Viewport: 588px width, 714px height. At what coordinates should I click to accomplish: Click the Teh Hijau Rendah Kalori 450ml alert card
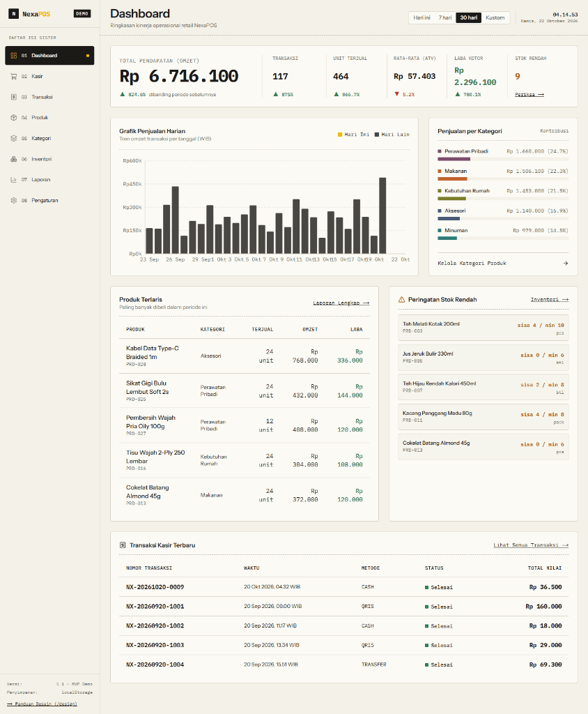[483, 387]
